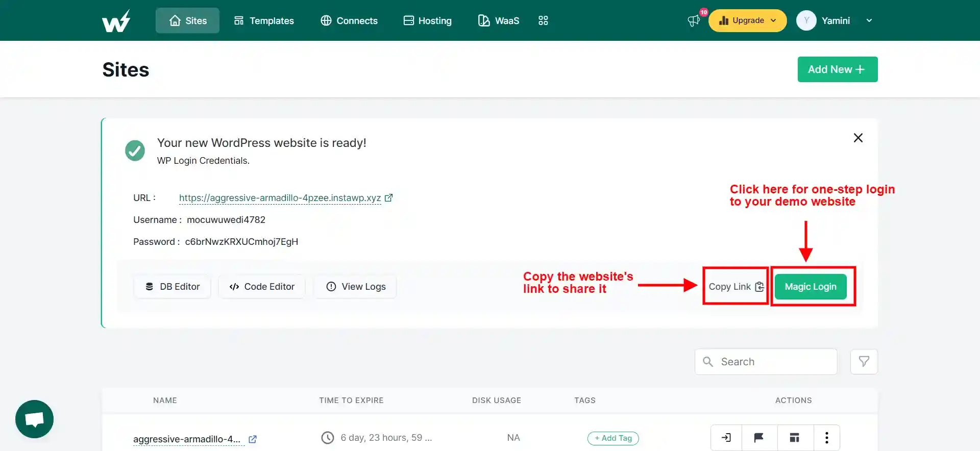This screenshot has height=451, width=980.
Task: Open the Code Editor
Action: click(262, 287)
